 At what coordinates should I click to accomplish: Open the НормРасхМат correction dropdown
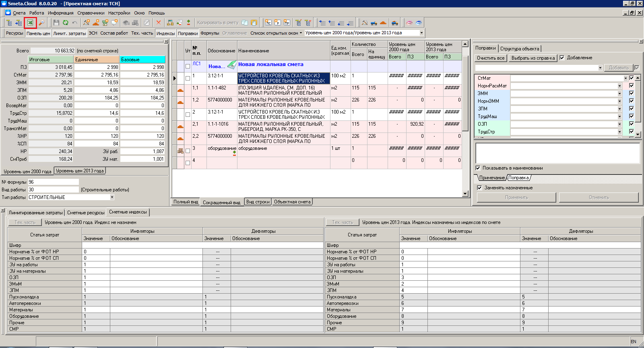[x=619, y=86]
